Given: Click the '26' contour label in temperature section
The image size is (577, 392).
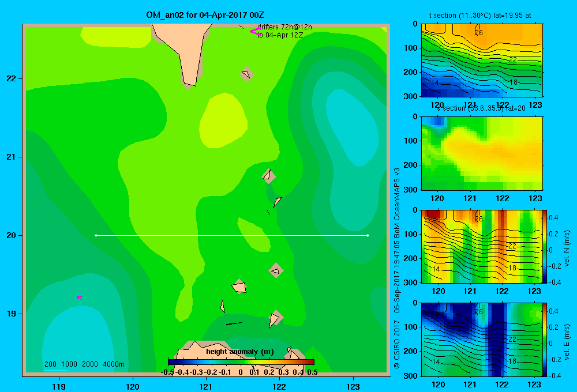Looking at the screenshot, I should 478,33.
